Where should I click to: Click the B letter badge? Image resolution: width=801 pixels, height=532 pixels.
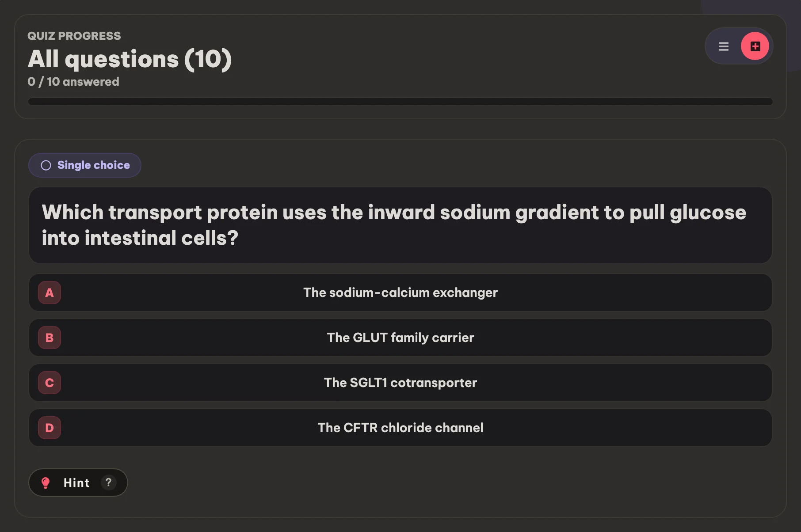pyautogui.click(x=50, y=338)
